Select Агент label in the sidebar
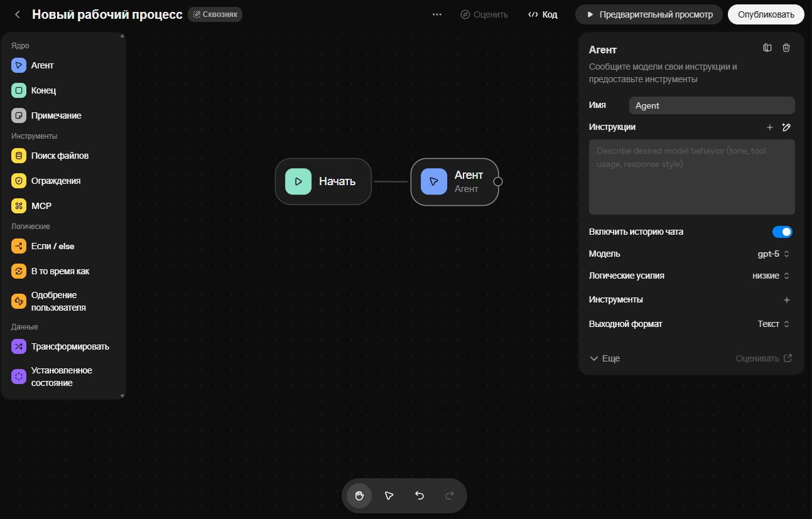Screen dimensions: 812x519 pos(43,65)
